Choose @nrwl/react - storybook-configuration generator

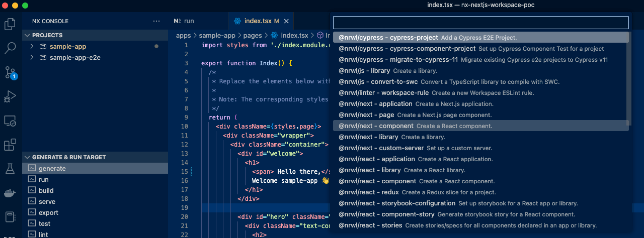pos(481,203)
